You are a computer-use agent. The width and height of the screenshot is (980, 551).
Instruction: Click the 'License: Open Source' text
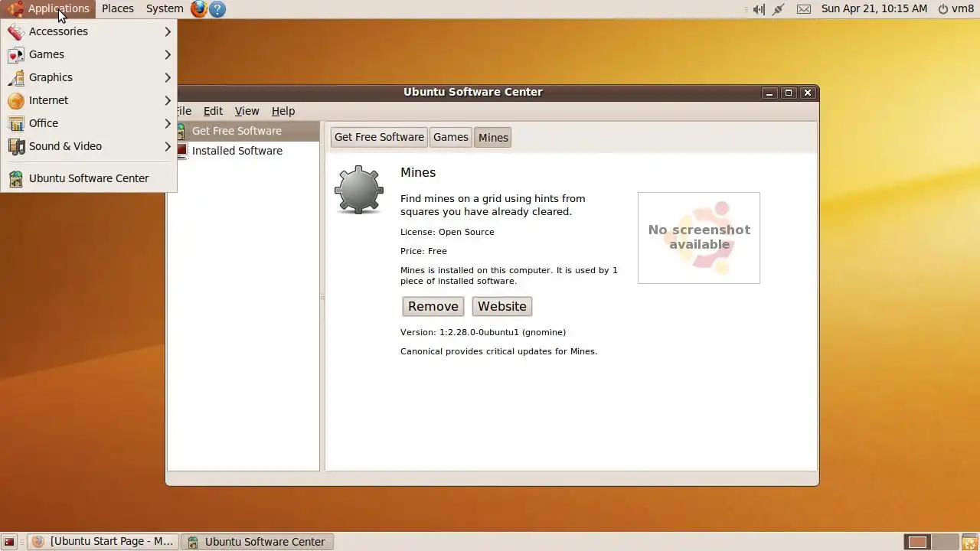[447, 232]
